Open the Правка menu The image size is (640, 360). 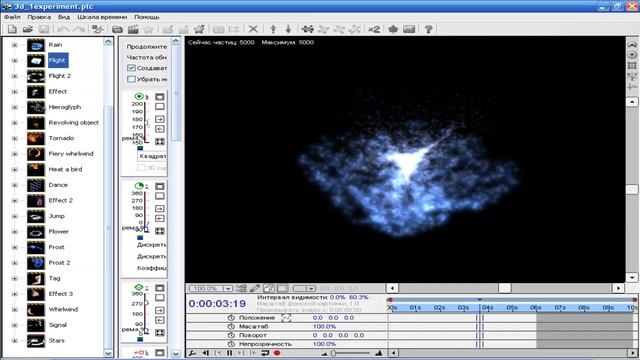tap(39, 17)
